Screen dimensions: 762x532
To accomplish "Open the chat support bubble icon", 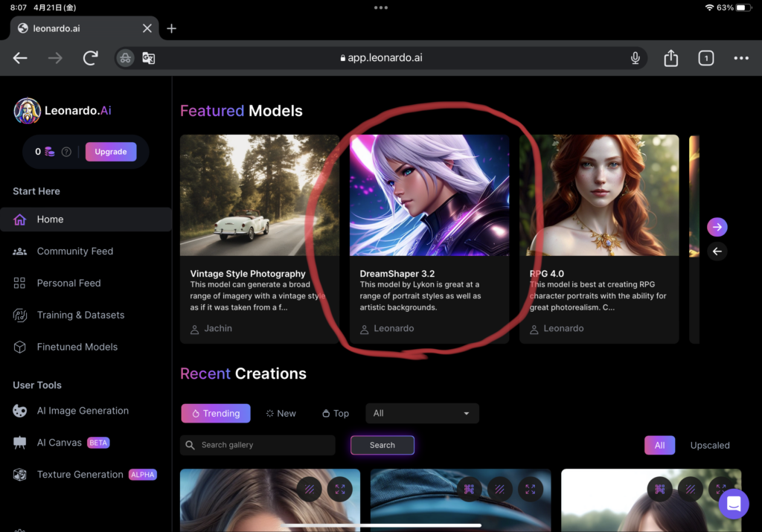I will [x=733, y=504].
